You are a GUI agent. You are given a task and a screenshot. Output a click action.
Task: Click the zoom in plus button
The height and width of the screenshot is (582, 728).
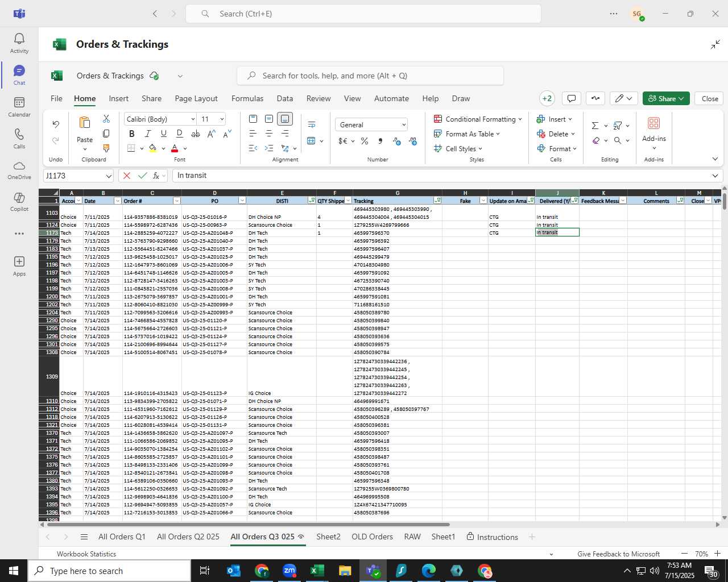click(717, 554)
